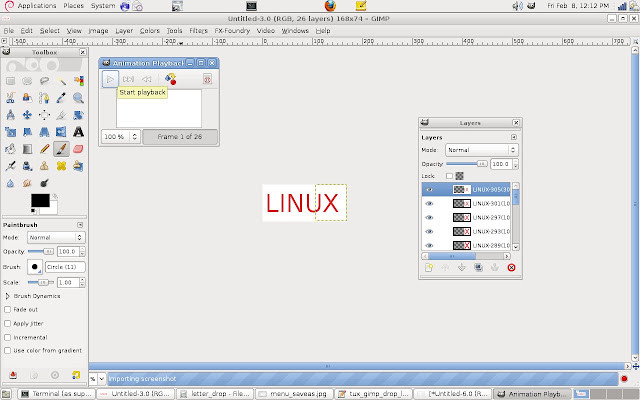Select the Select by Color tool
Viewport: 640px width, 400px height.
pos(78,81)
